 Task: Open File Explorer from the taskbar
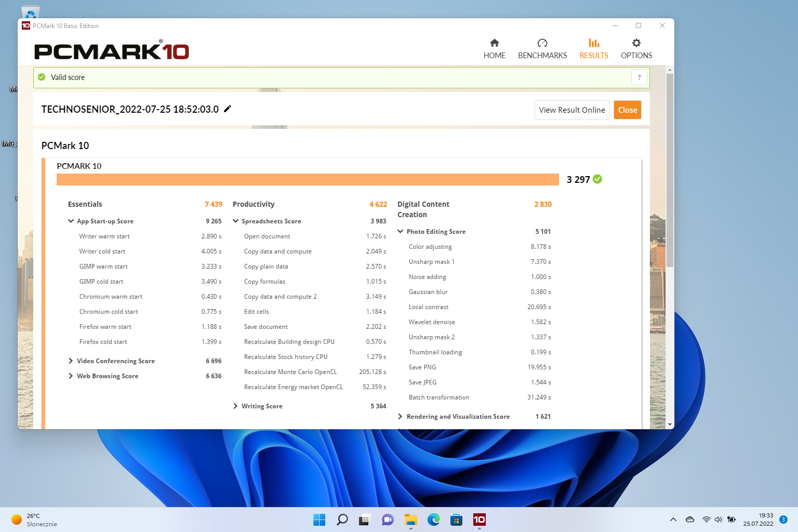click(x=410, y=520)
